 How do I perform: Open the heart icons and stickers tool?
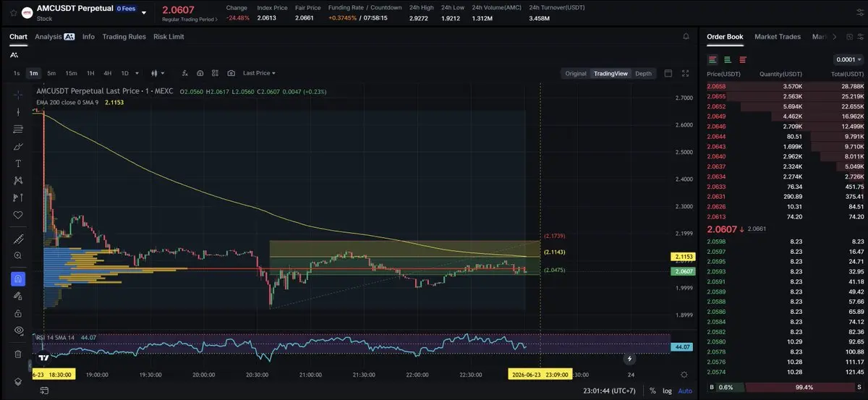(x=18, y=215)
